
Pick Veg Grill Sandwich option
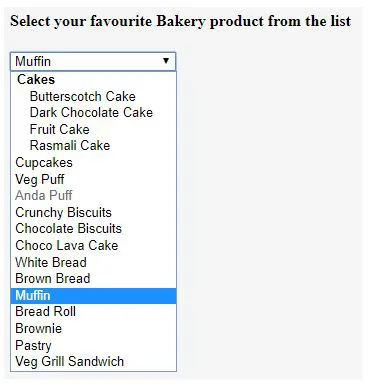click(94, 362)
